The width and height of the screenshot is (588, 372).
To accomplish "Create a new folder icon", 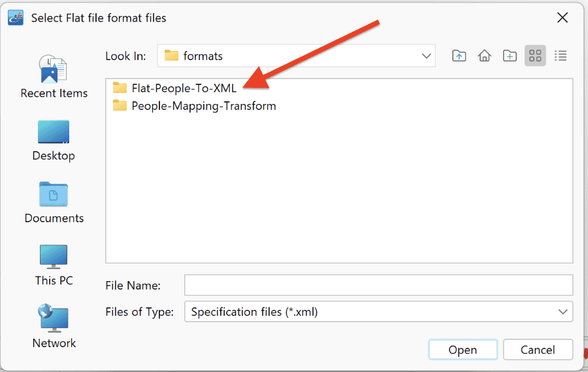I will (510, 56).
